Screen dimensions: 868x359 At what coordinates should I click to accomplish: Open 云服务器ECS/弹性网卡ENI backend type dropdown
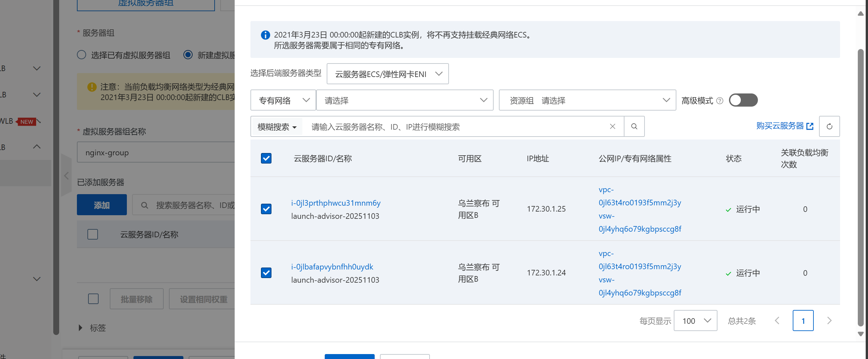[387, 74]
